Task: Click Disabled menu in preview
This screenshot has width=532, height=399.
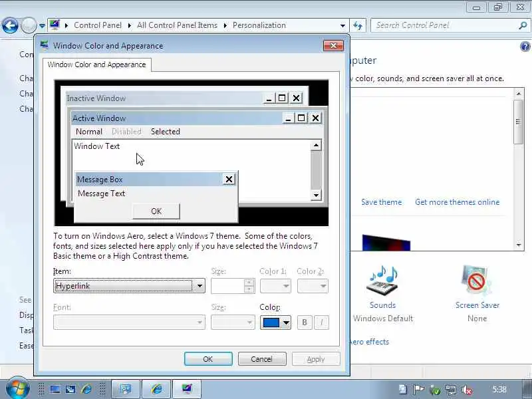Action: pyautogui.click(x=126, y=131)
